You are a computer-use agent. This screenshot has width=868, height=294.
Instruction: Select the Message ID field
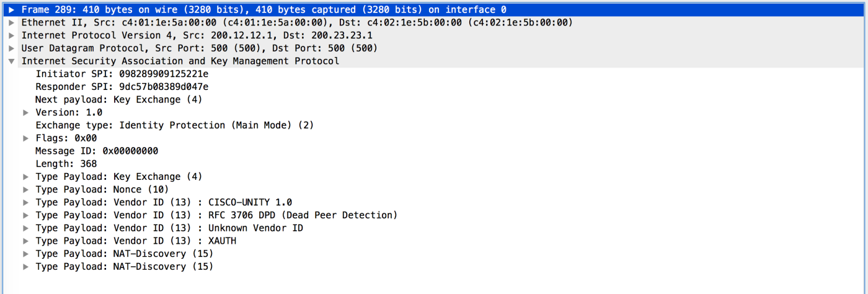(x=96, y=151)
